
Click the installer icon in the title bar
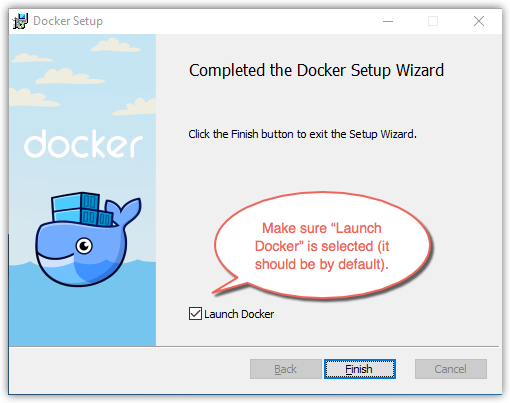point(20,21)
